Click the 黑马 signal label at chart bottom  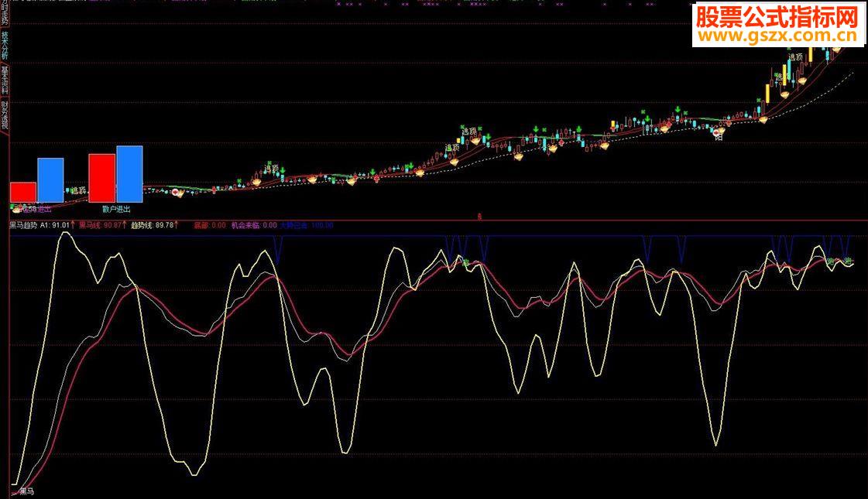(x=26, y=491)
